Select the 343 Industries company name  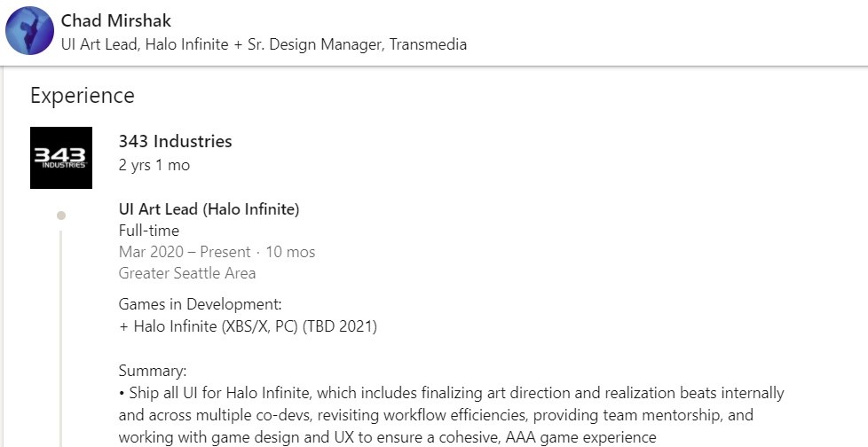coord(175,141)
